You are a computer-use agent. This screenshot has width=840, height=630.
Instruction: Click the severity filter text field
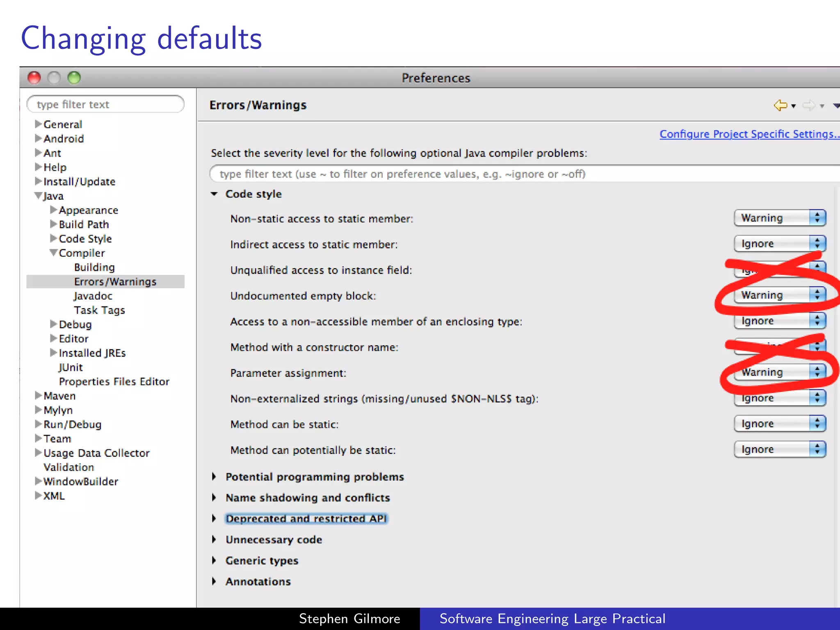pyautogui.click(x=525, y=174)
